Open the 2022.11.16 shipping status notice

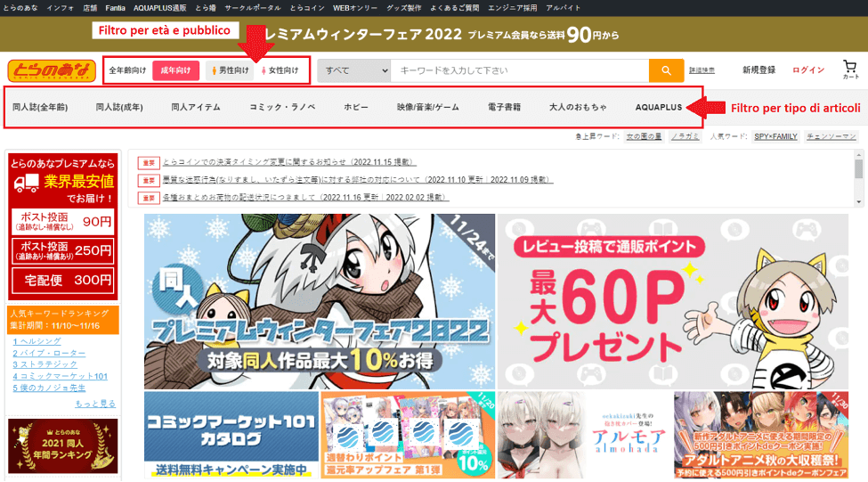point(305,197)
